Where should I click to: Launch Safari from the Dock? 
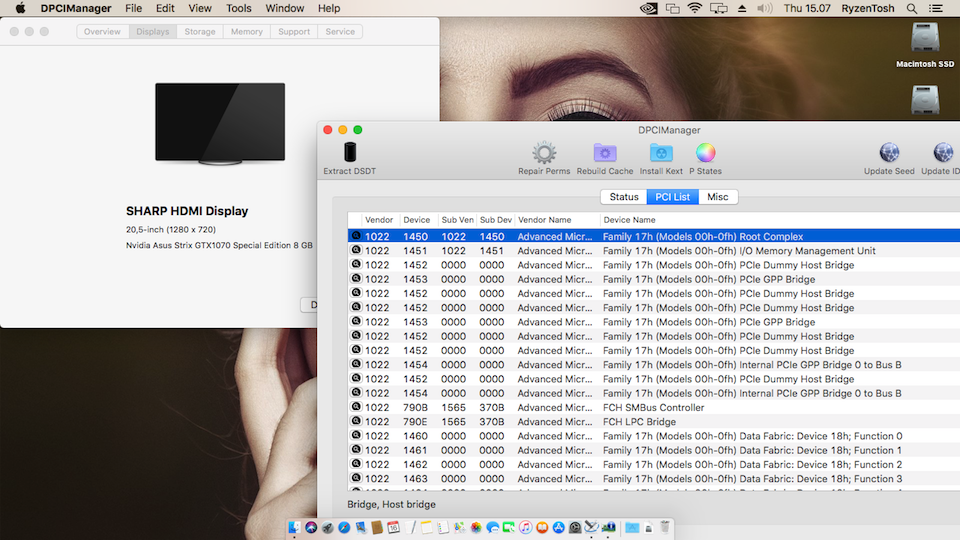pyautogui.click(x=343, y=527)
